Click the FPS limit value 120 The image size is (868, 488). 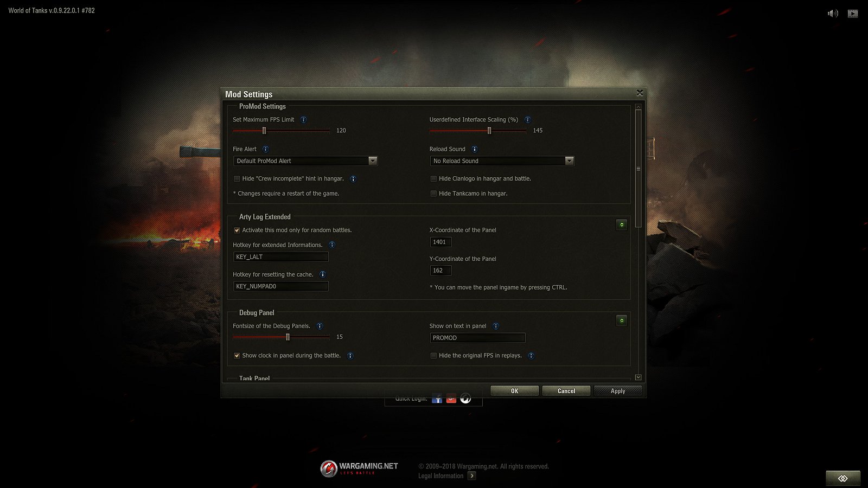point(341,131)
